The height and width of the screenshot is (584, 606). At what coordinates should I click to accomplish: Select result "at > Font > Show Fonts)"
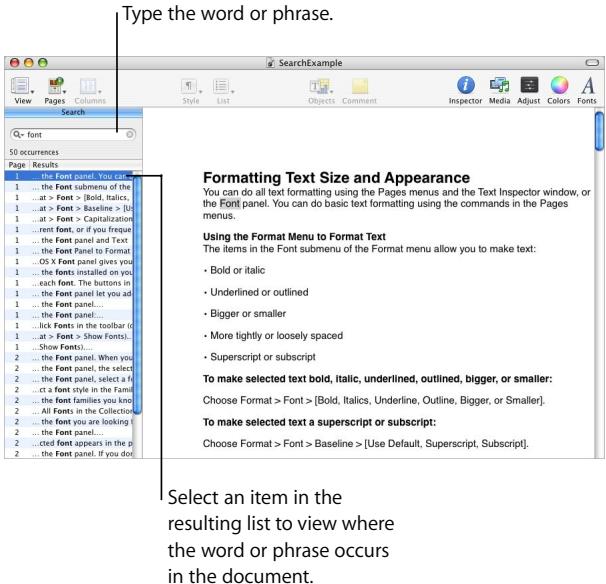click(69, 336)
